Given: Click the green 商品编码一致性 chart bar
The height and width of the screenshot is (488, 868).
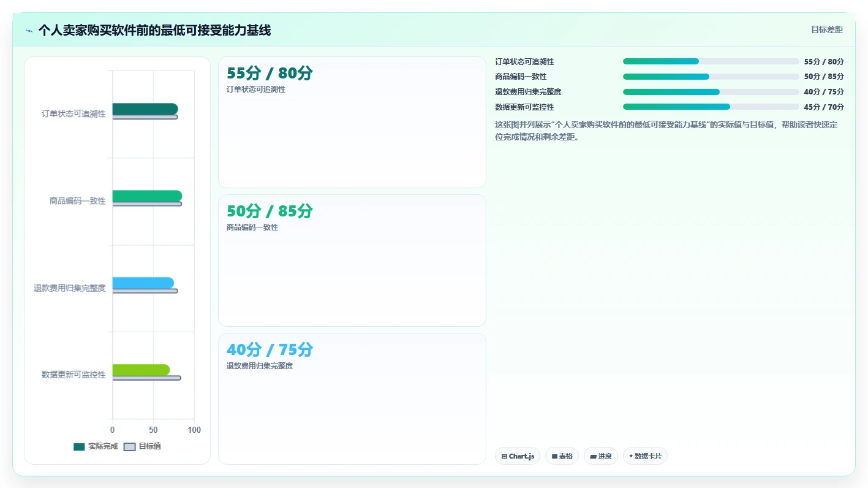Looking at the screenshot, I should [147, 196].
